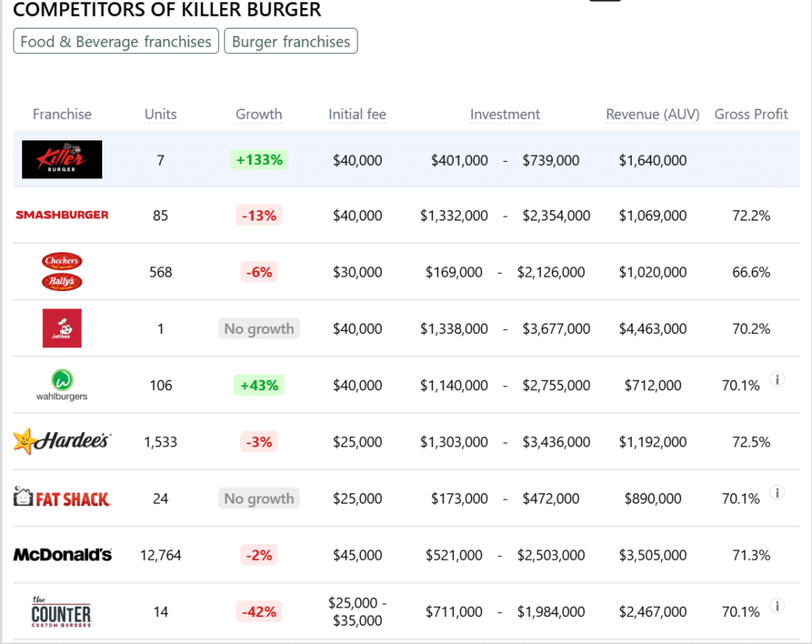Screen dimensions: 812x644
Task: Click the Gross Profit column header
Action: pyautogui.click(x=751, y=114)
